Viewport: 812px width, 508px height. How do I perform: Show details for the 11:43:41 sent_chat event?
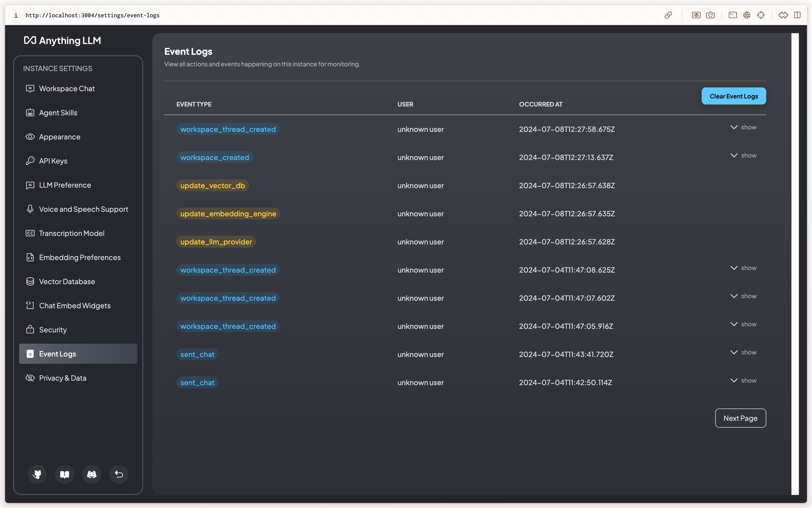point(743,352)
